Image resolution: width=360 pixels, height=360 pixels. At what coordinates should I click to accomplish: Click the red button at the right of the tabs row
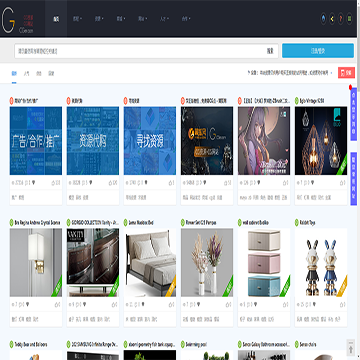[346, 73]
